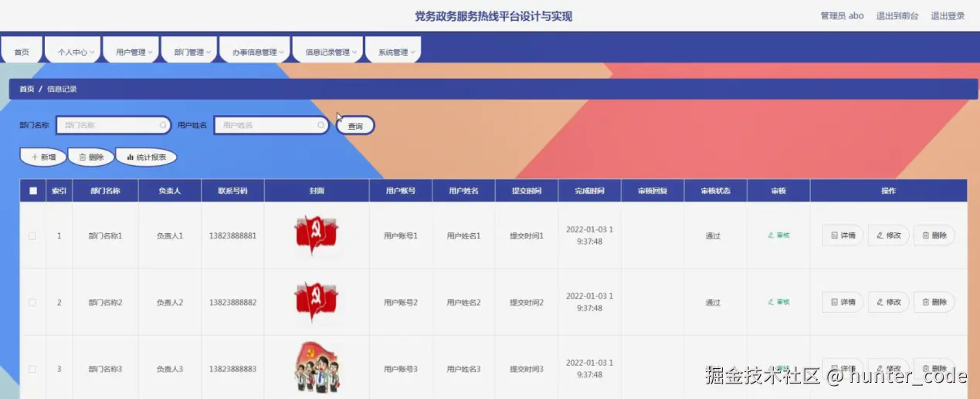This screenshot has width=980, height=399.
Task: Click the 部门名称3 cell
Action: click(x=105, y=369)
